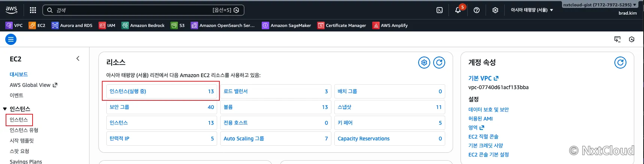Open 키 페어 resource tile

pyautogui.click(x=390, y=123)
